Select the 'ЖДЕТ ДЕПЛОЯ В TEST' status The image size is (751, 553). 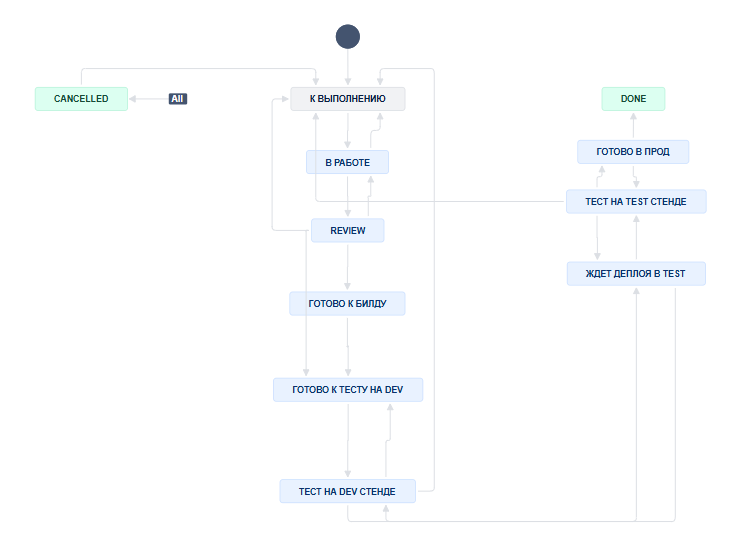pyautogui.click(x=636, y=274)
